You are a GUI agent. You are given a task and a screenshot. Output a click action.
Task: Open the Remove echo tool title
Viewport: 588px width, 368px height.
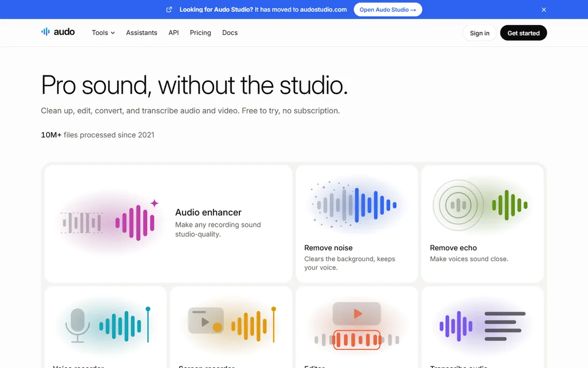tap(453, 248)
